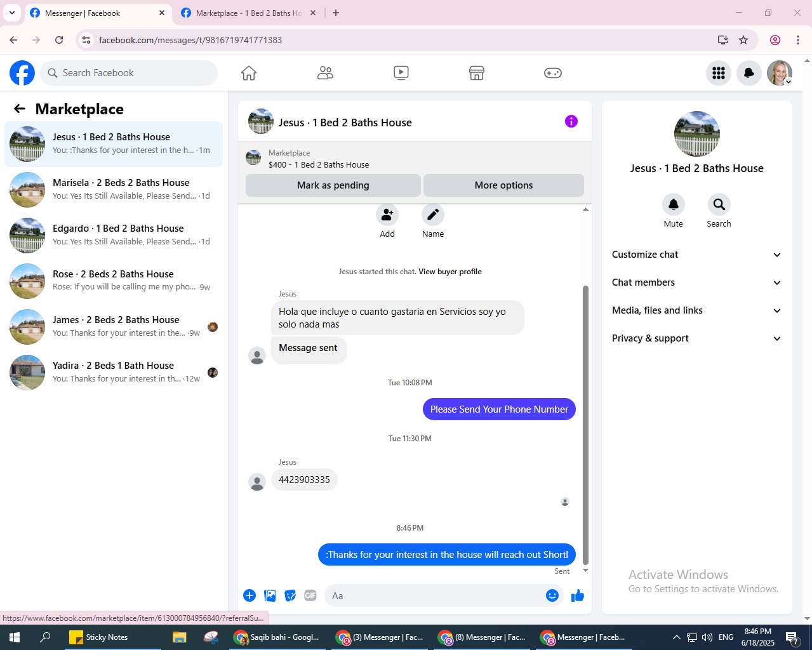Click the conversation vertical scrollbar
This screenshot has height=650, width=812.
point(585,424)
